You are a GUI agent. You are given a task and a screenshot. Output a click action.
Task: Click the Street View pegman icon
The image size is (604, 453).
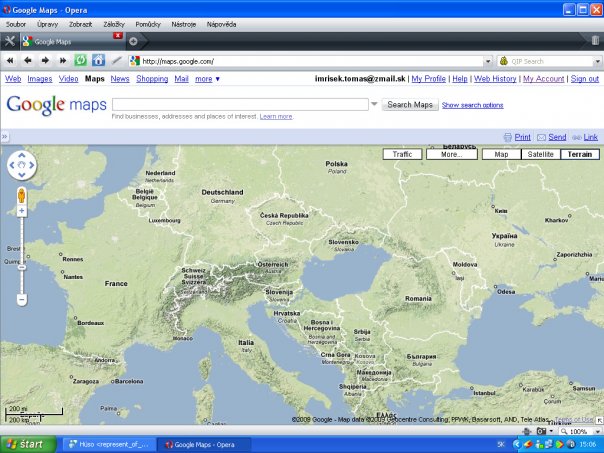tap(21, 195)
